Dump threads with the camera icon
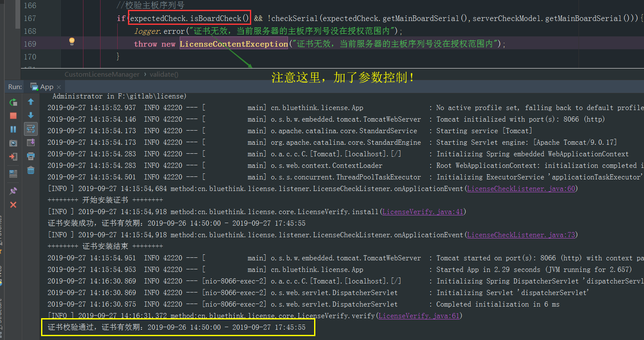644x340 pixels. click(13, 143)
